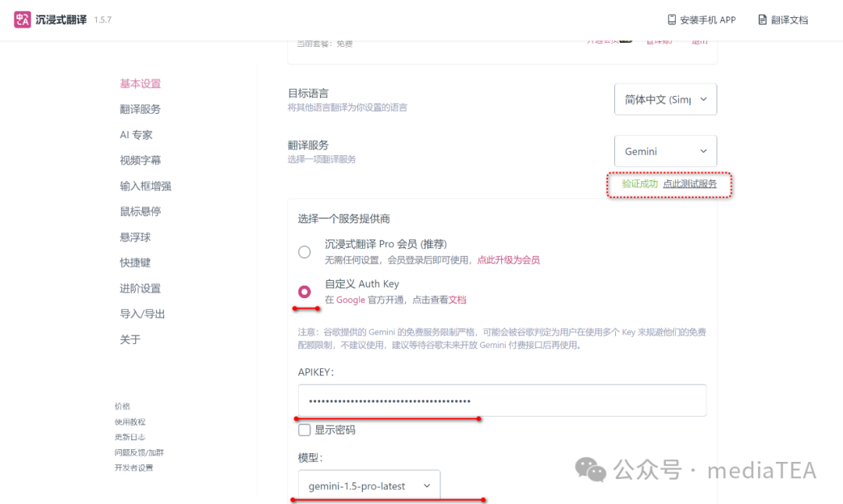Select 基本设置 in the sidebar
843x504 pixels.
(140, 83)
